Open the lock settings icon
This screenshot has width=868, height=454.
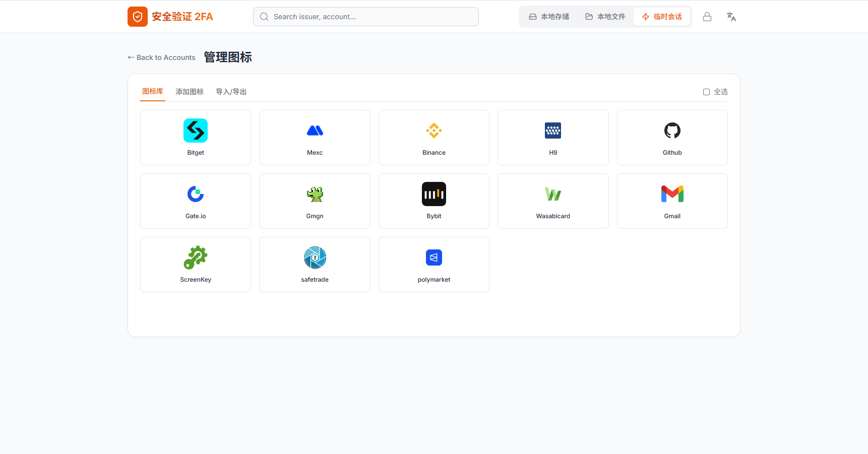[x=707, y=16]
